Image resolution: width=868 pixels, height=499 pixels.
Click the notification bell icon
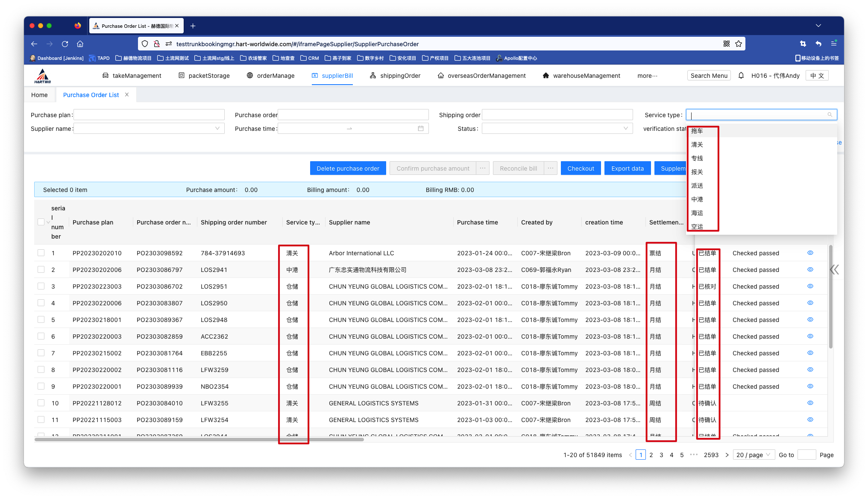pos(741,76)
